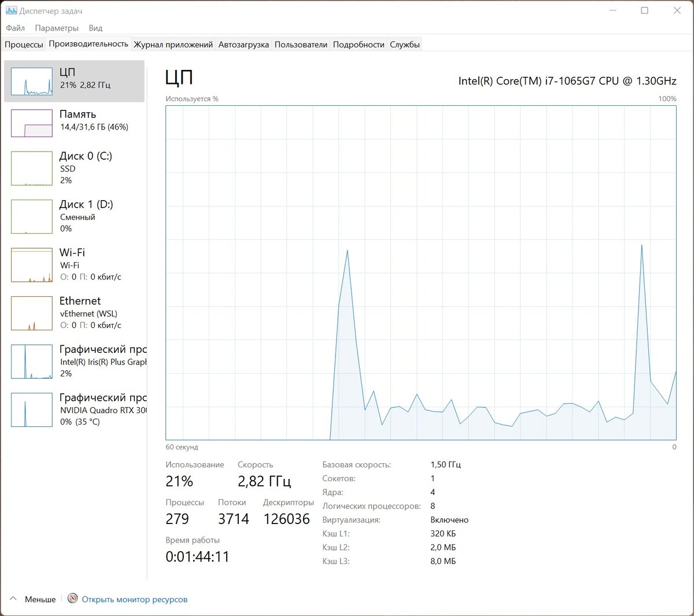Click the Скорость 2,82 ГГц value

tap(264, 481)
